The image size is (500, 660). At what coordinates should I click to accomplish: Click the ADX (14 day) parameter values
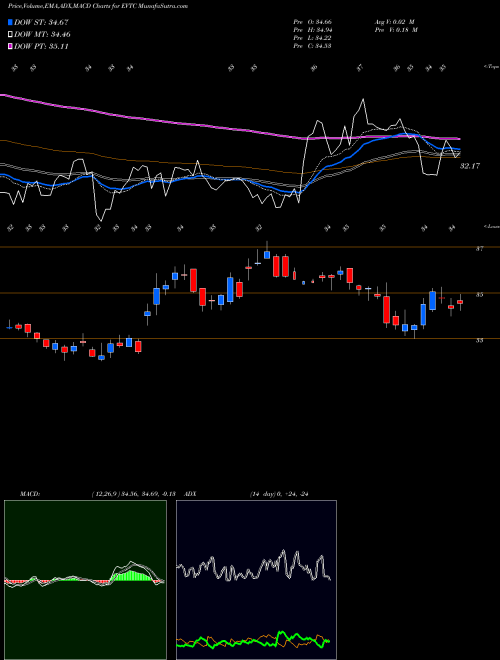(x=279, y=494)
